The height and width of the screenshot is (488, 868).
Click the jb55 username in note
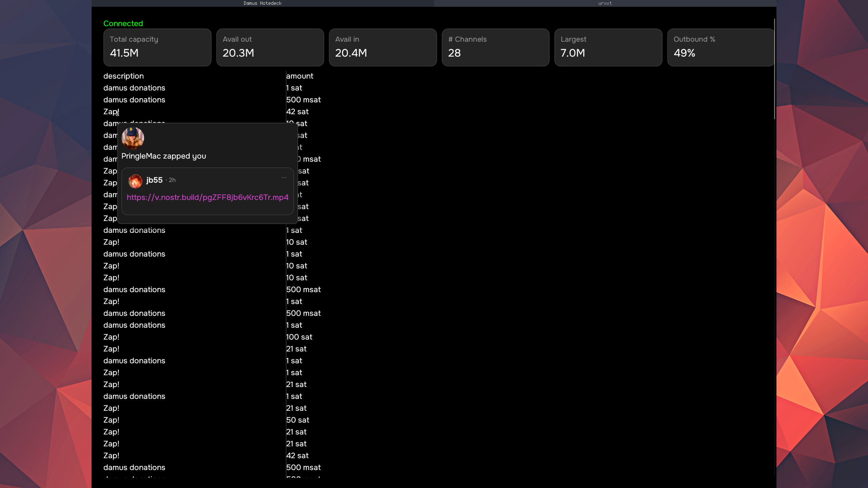click(x=154, y=180)
